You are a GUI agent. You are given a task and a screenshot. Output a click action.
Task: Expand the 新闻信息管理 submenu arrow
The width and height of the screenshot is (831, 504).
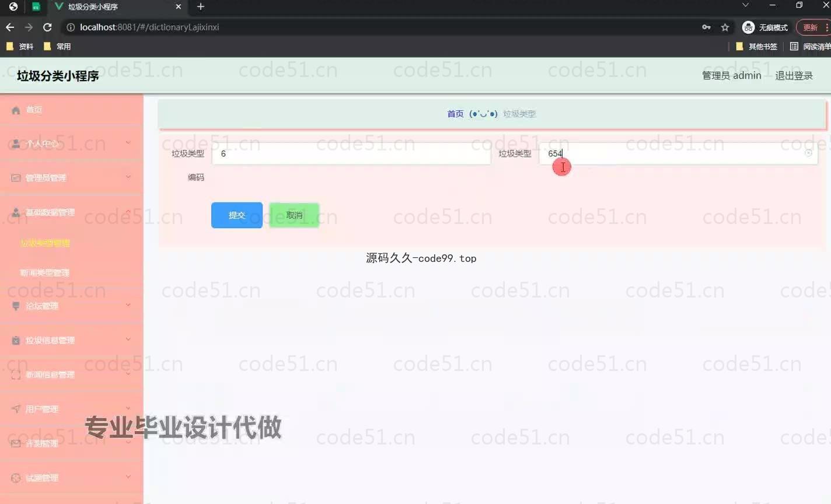(128, 374)
